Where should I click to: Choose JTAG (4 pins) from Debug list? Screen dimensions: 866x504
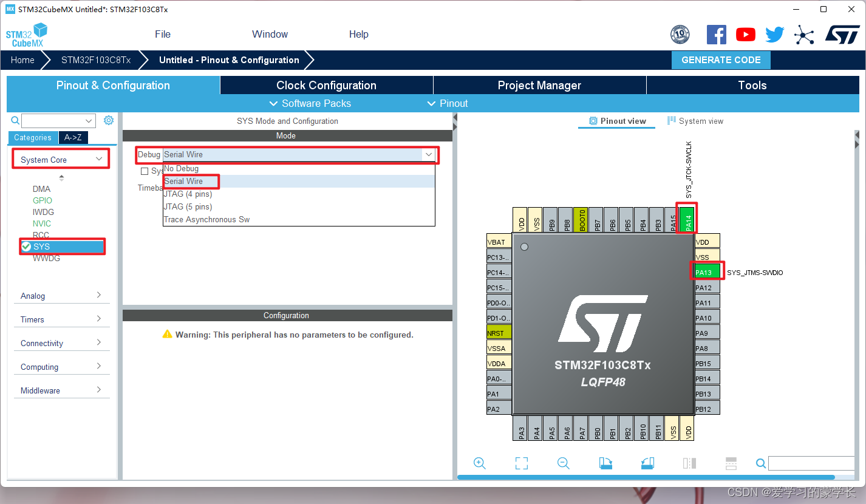coord(188,194)
